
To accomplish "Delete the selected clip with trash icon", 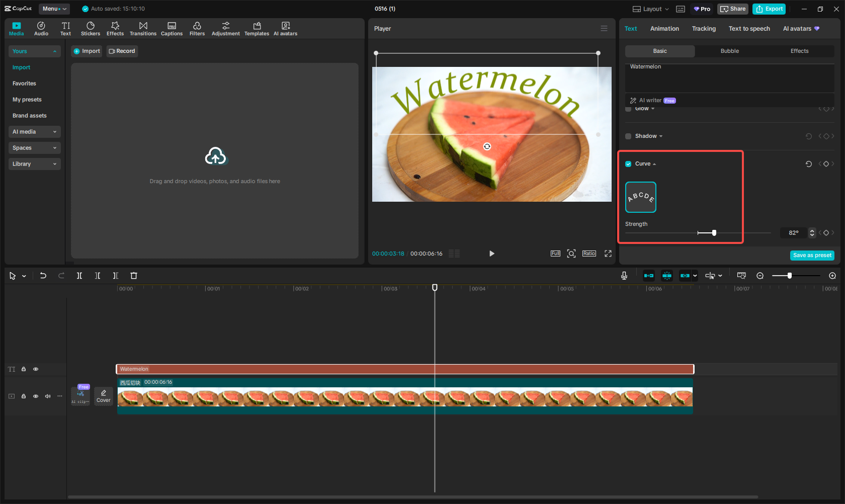I will pyautogui.click(x=134, y=276).
